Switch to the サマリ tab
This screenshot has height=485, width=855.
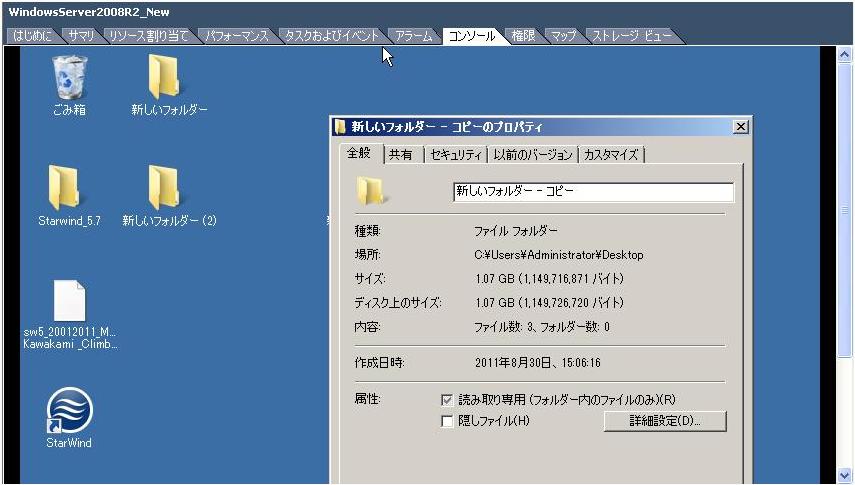pyautogui.click(x=81, y=36)
